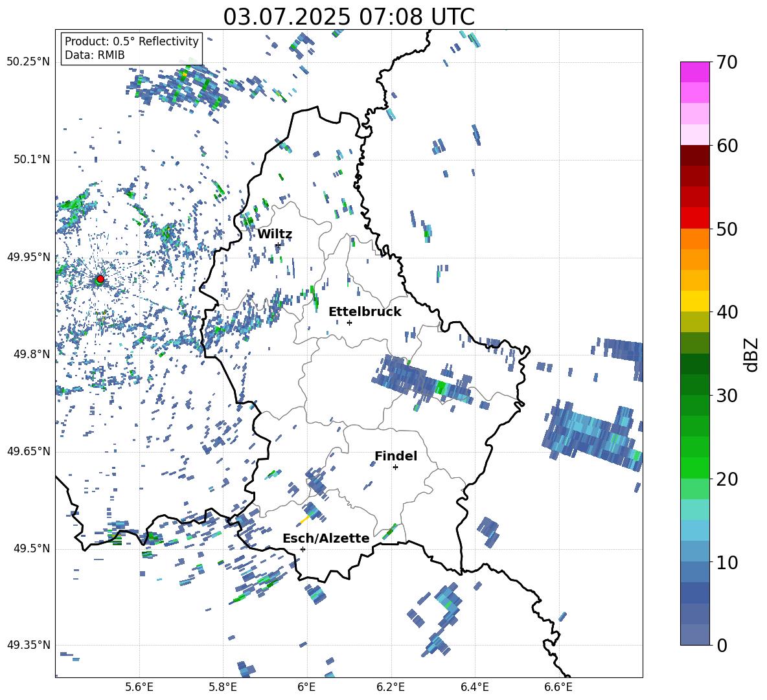Click the slate blue bottom colorbar segment
Image resolution: width=767 pixels, height=700 pixels.
click(x=694, y=635)
